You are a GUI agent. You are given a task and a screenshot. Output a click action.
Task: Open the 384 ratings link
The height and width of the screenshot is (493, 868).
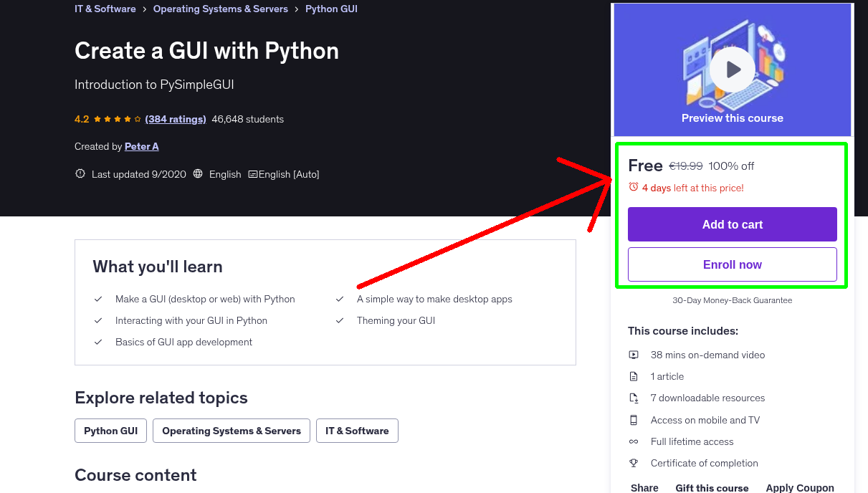click(176, 119)
